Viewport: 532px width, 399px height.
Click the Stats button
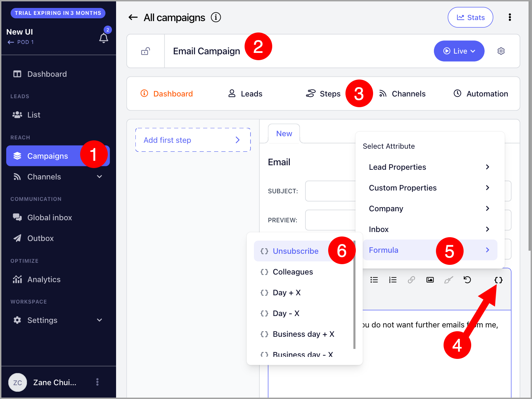point(471,17)
